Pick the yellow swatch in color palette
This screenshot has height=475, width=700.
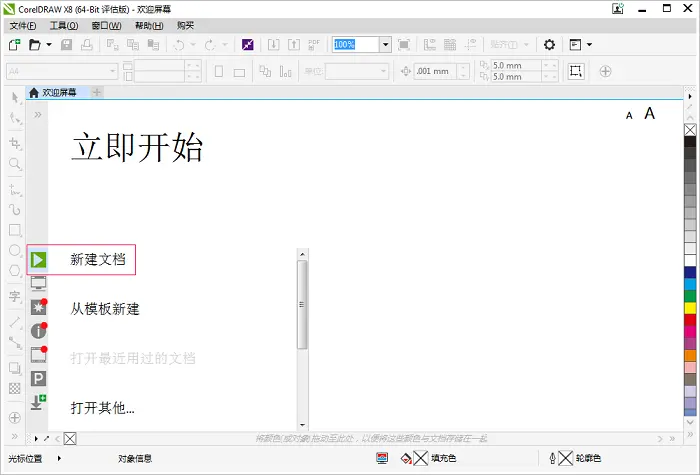coord(690,308)
